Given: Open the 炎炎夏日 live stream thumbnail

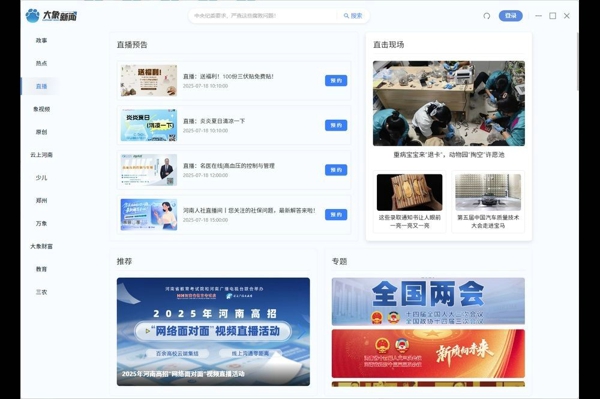Looking at the screenshot, I should [x=149, y=125].
